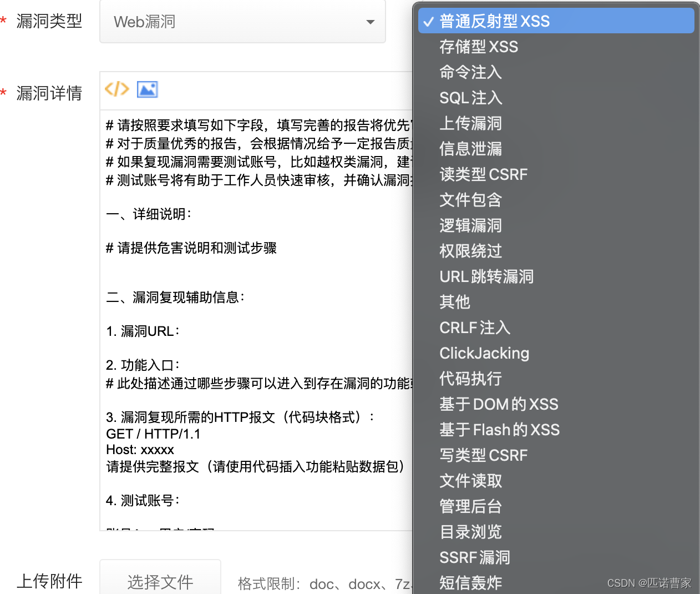
Task: Select 逻辑漏洞 in the list
Action: click(556, 225)
